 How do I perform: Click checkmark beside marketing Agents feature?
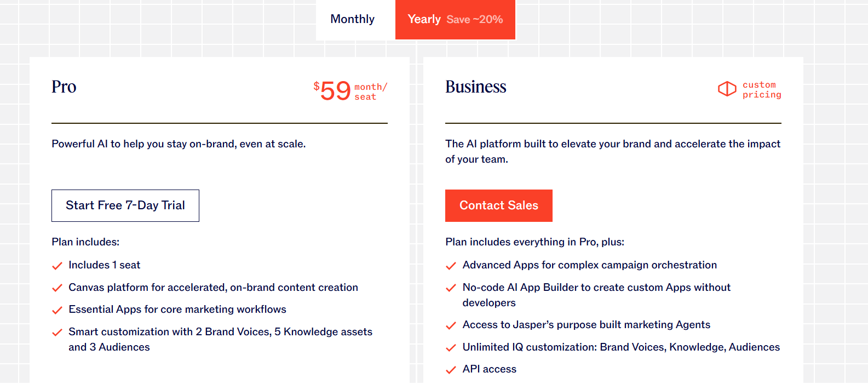click(451, 326)
